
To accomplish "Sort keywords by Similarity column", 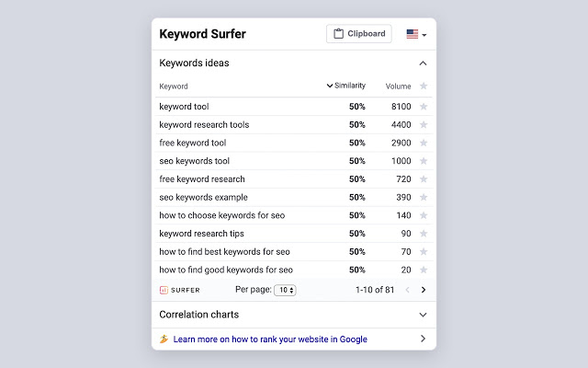I will coord(346,86).
